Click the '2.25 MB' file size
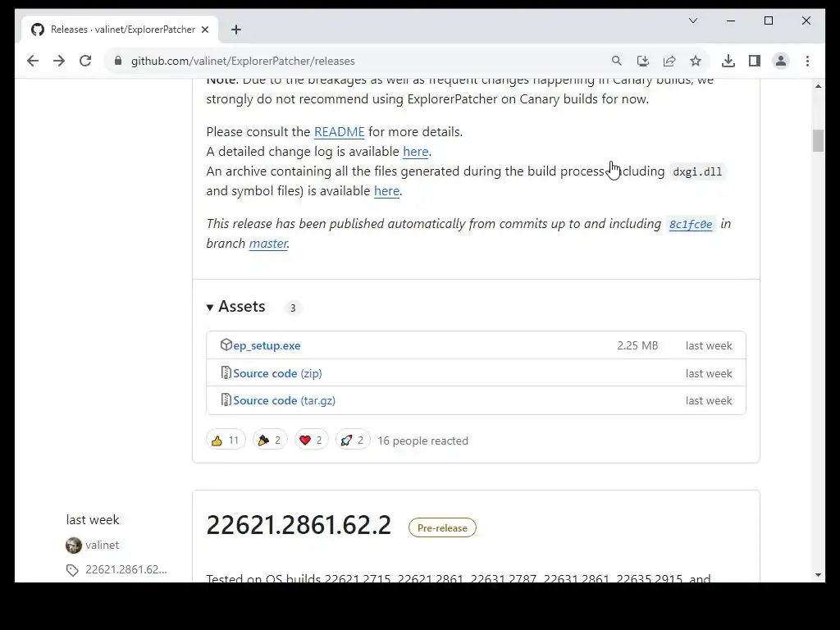Image resolution: width=840 pixels, height=630 pixels. tap(637, 346)
